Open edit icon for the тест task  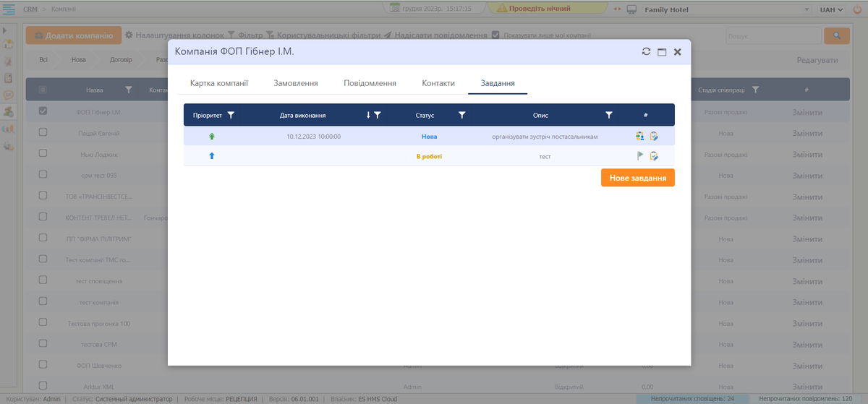[654, 156]
